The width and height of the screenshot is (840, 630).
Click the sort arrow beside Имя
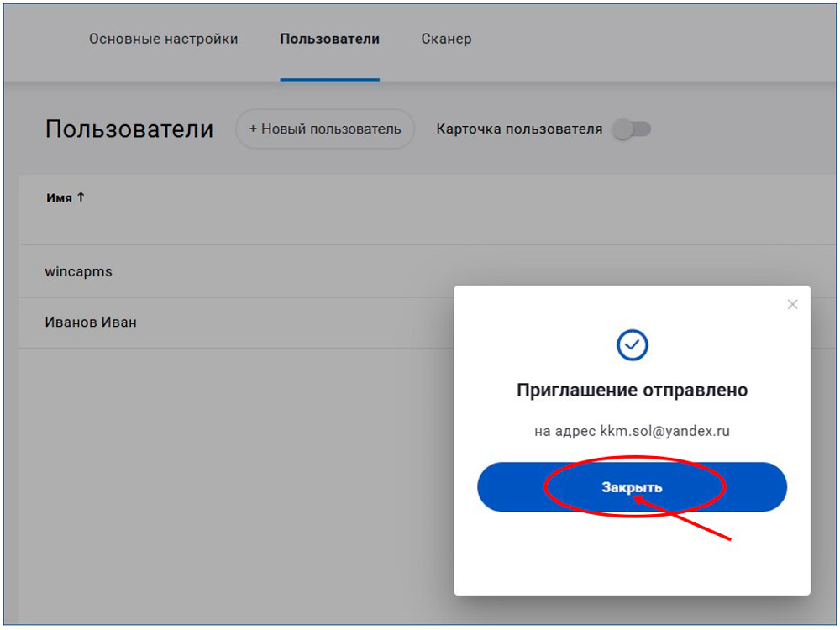[x=81, y=198]
